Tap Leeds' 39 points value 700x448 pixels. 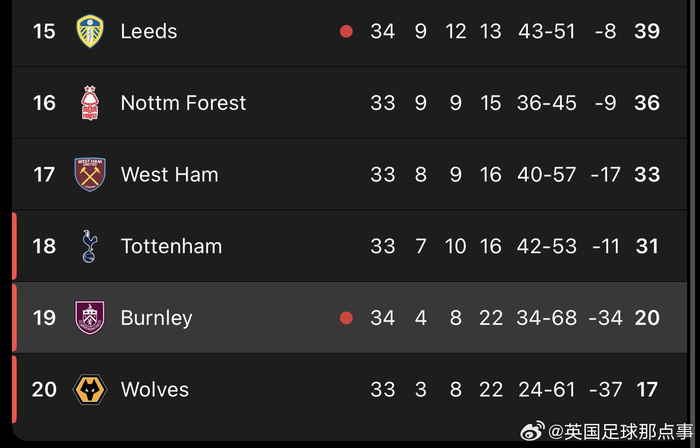(x=646, y=31)
